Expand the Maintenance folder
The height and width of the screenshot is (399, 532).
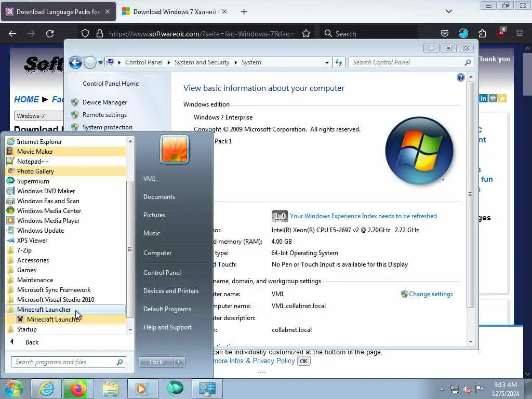(x=66, y=280)
